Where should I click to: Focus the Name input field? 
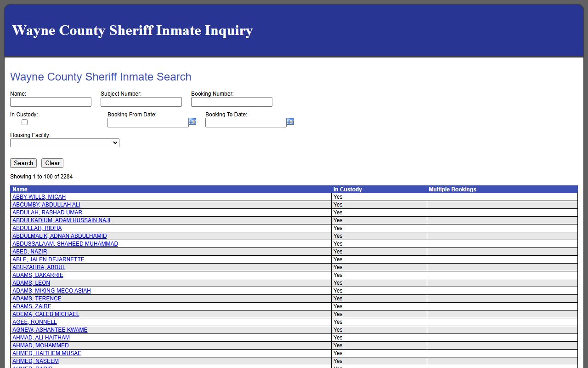point(51,102)
